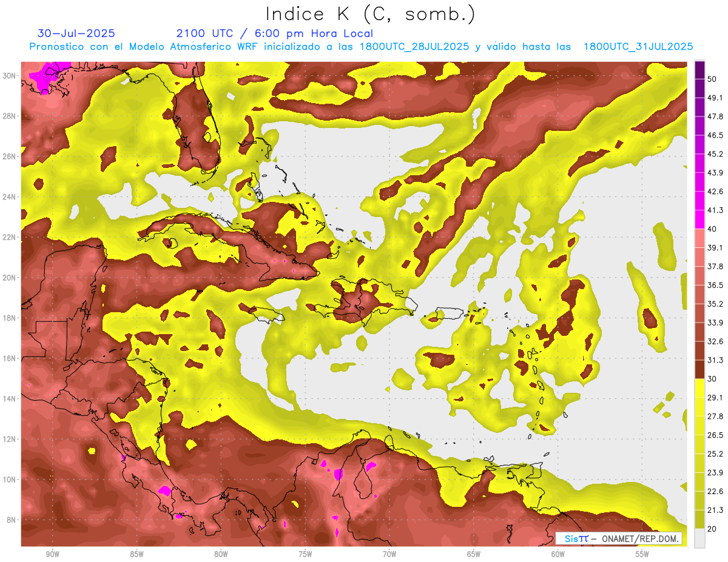Screen dimensions: 728x562
Task: Select the colorbar value 40
Action: click(x=713, y=229)
